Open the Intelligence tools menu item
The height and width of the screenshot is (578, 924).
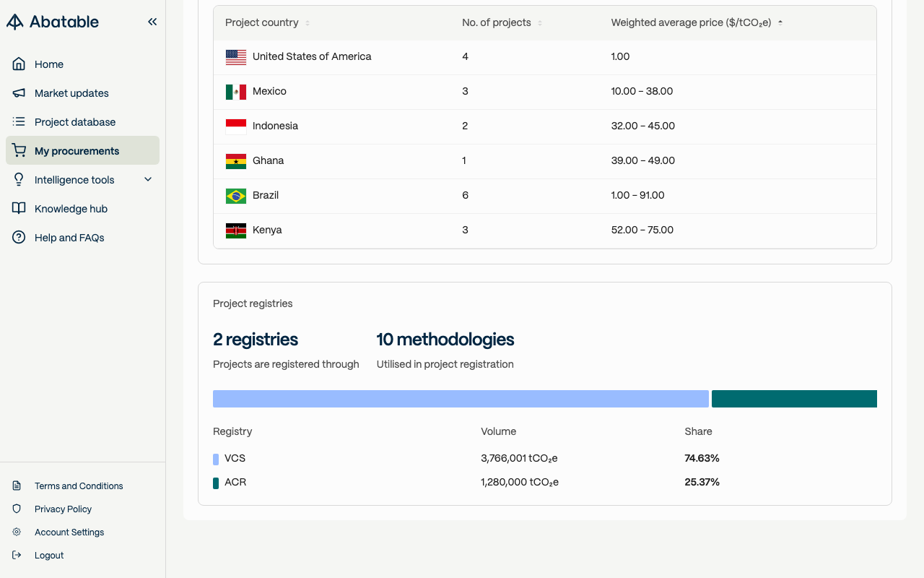coord(74,180)
